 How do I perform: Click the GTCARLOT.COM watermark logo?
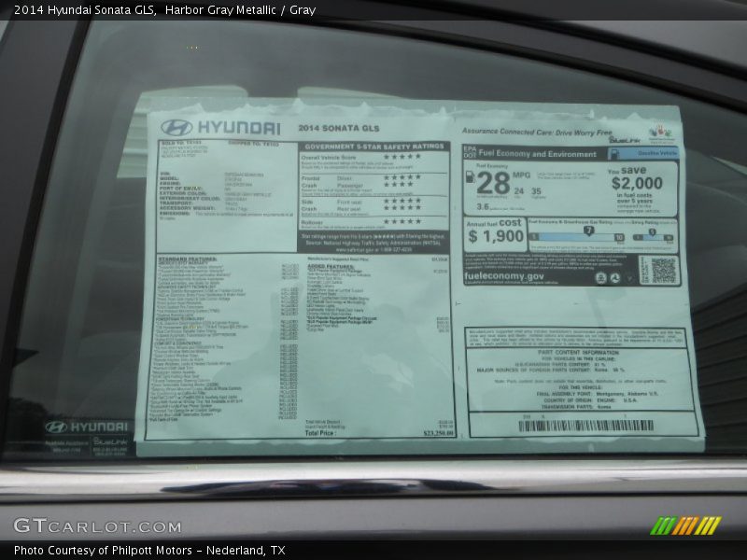[97, 526]
